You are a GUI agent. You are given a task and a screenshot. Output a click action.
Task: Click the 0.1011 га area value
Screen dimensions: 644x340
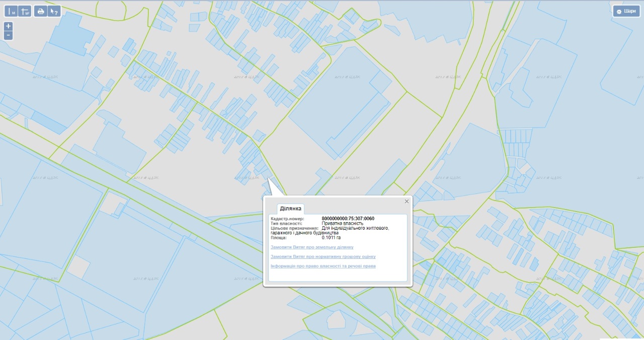(331, 238)
